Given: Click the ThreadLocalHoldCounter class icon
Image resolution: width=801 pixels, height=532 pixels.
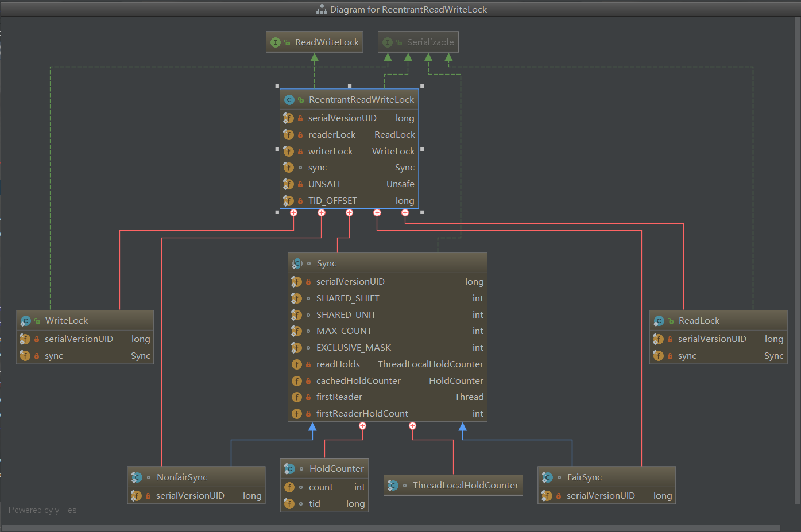Looking at the screenshot, I should pyautogui.click(x=393, y=486).
